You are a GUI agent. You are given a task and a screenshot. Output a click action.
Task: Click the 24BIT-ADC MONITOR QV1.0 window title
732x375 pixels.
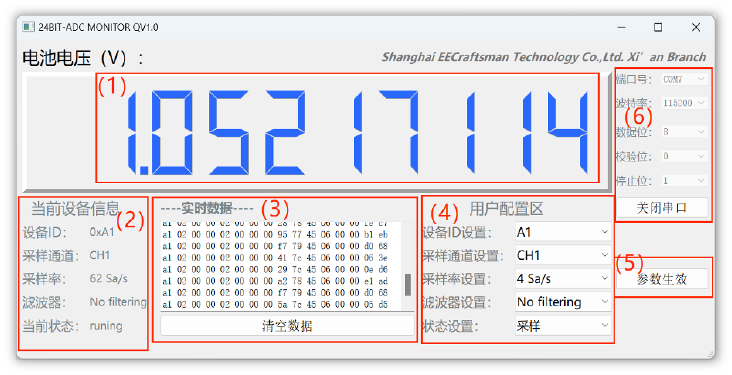click(x=98, y=27)
